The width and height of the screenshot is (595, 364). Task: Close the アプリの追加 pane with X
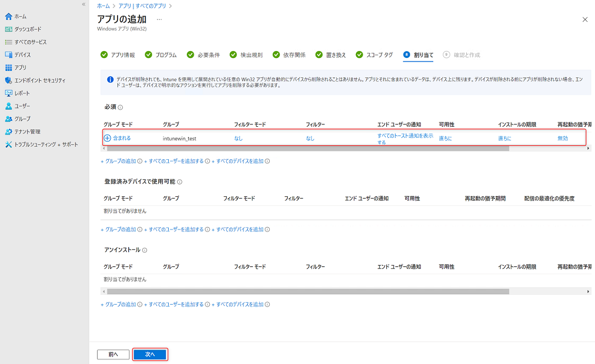pyautogui.click(x=585, y=19)
